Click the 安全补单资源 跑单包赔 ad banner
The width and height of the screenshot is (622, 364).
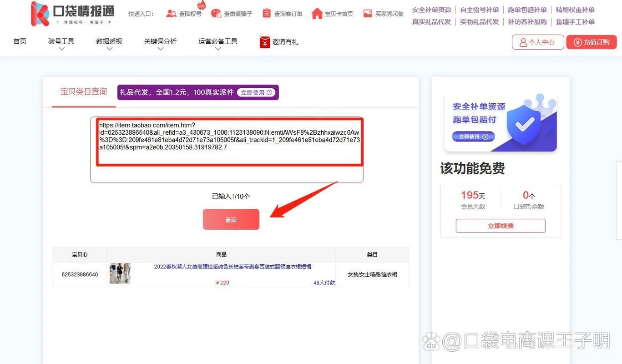[501, 122]
